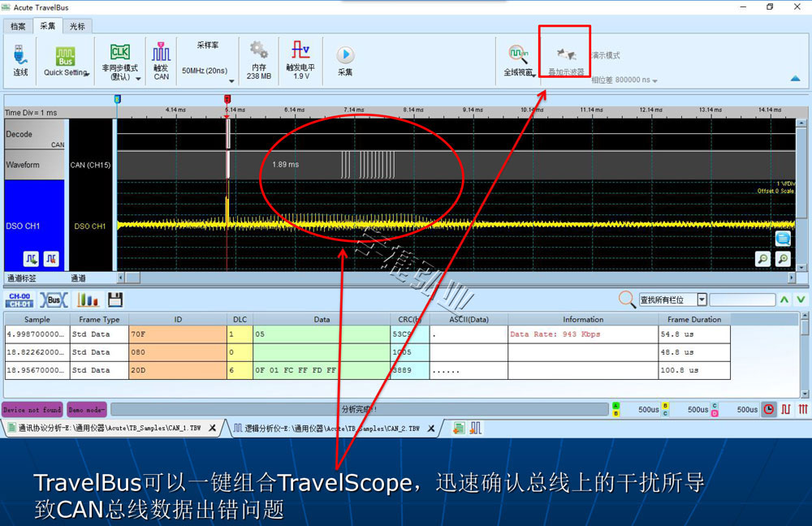Click the Demo mode status button
The width and height of the screenshot is (812, 526).
click(87, 409)
